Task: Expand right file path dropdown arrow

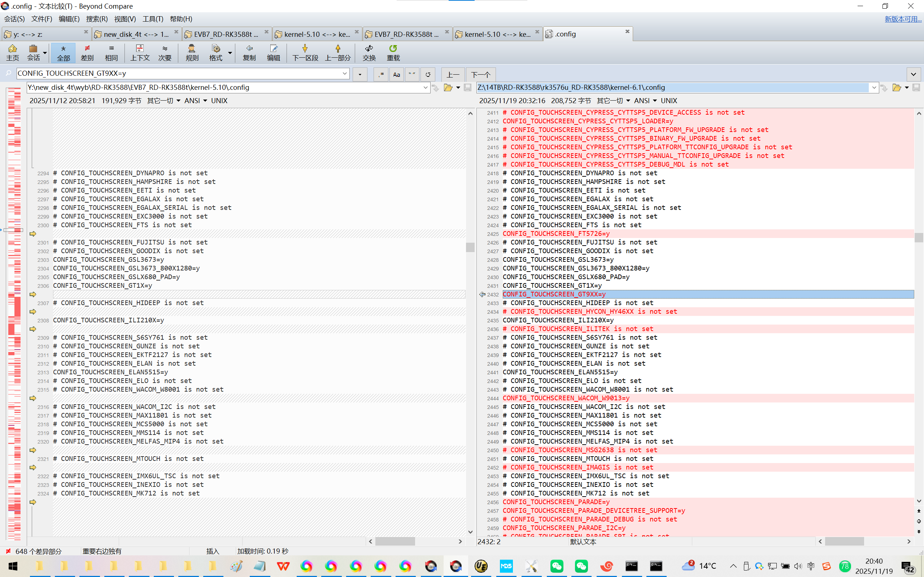Action: coord(873,88)
